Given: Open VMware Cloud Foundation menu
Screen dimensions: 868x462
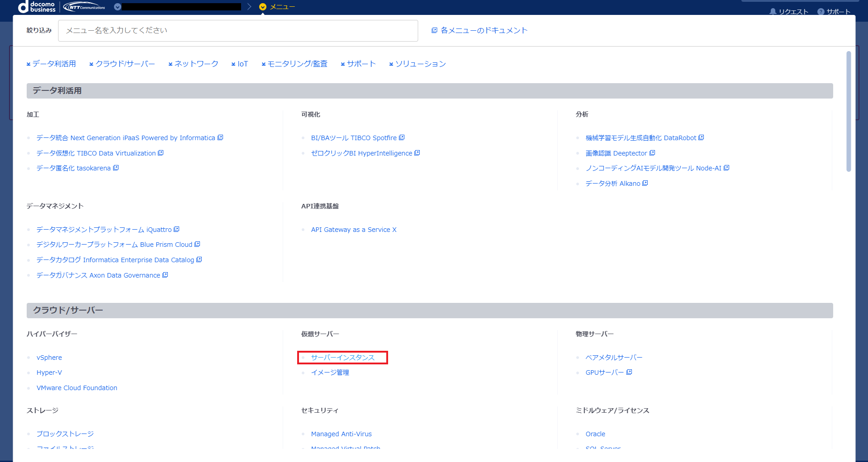Looking at the screenshot, I should [x=77, y=388].
